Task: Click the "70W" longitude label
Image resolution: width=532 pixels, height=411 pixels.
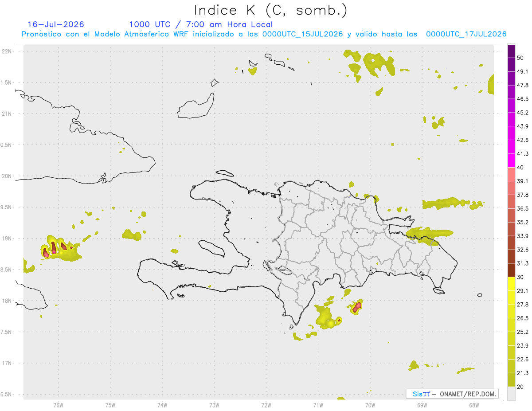Action: click(x=370, y=405)
